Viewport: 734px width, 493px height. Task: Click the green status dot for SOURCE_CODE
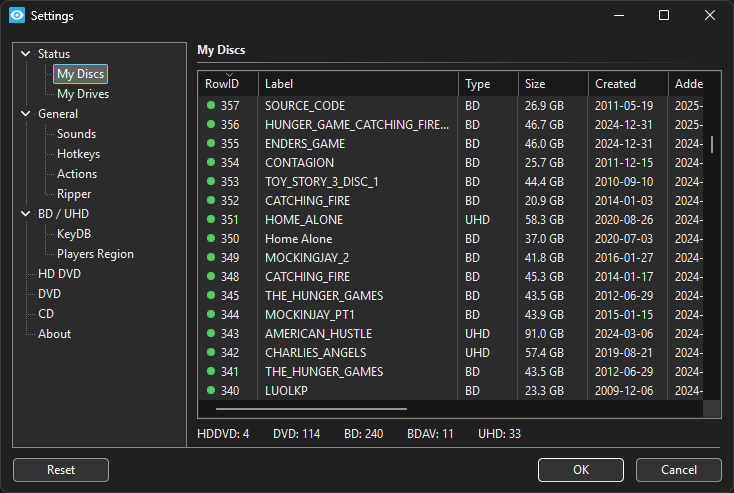[211, 105]
